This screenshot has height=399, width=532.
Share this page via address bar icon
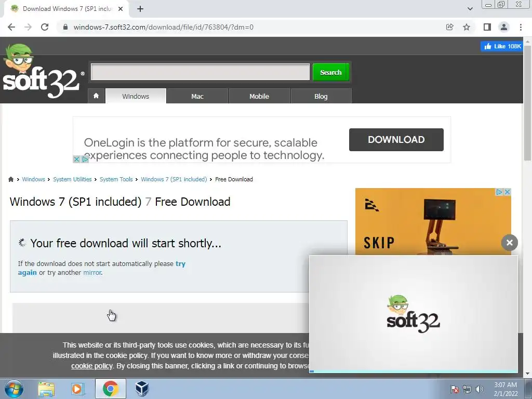click(449, 27)
